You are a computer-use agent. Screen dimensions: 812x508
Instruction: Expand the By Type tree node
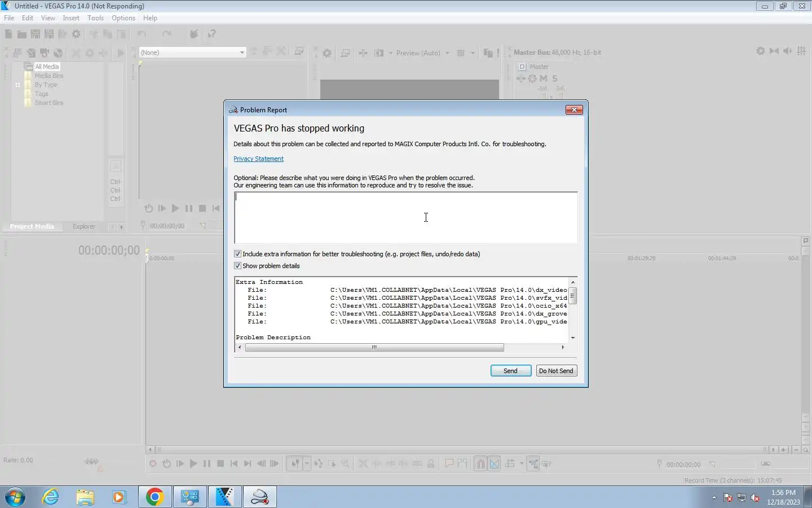pyautogui.click(x=18, y=85)
